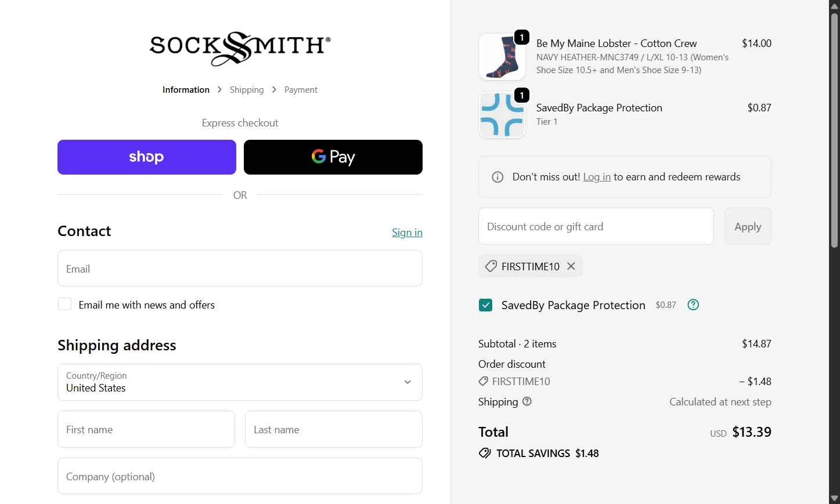This screenshot has width=840, height=504.
Task: Click quantity badge on SavedBy item
Action: point(522,95)
